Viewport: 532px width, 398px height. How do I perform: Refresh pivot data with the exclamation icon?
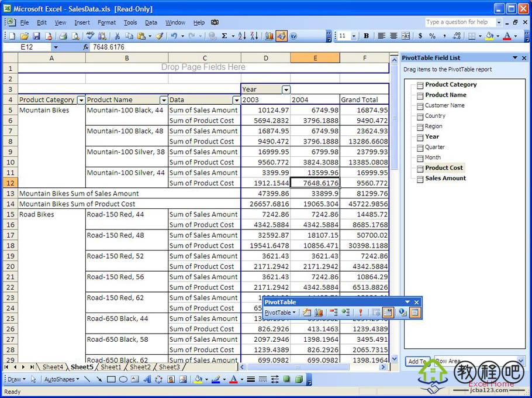tap(360, 313)
